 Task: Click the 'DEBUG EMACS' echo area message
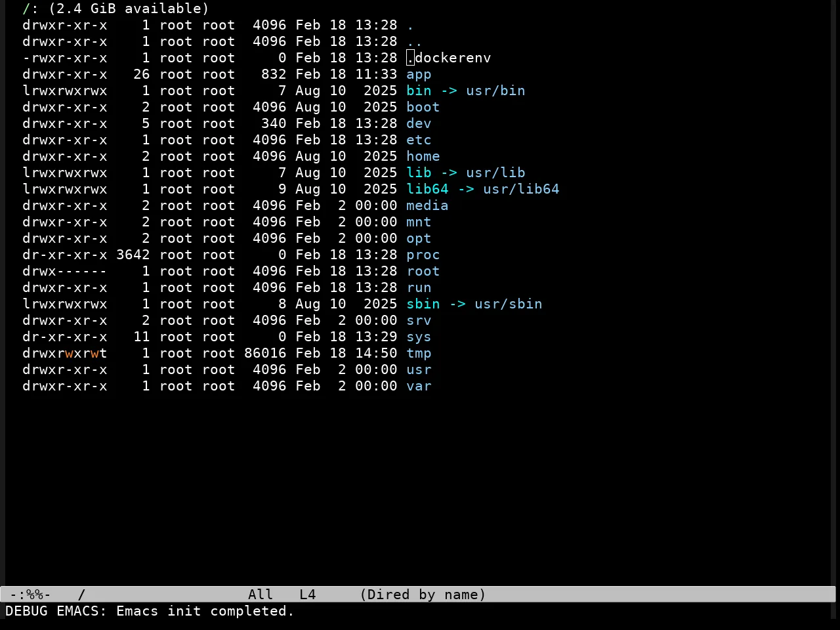tap(150, 611)
